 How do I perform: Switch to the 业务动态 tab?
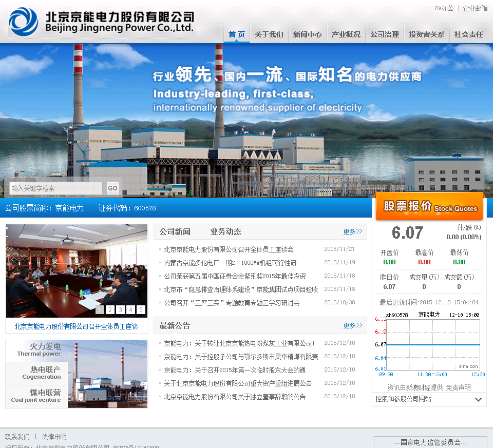point(226,232)
